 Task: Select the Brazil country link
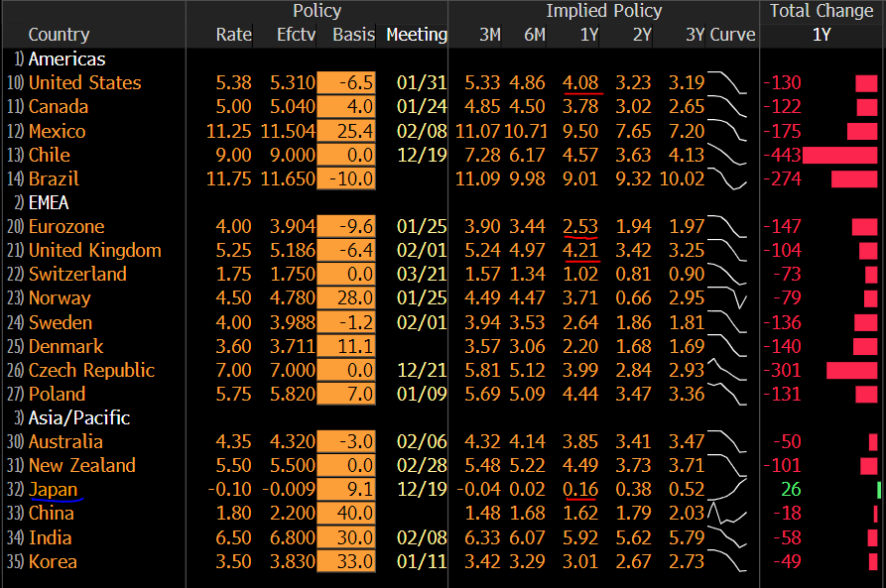tap(54, 178)
